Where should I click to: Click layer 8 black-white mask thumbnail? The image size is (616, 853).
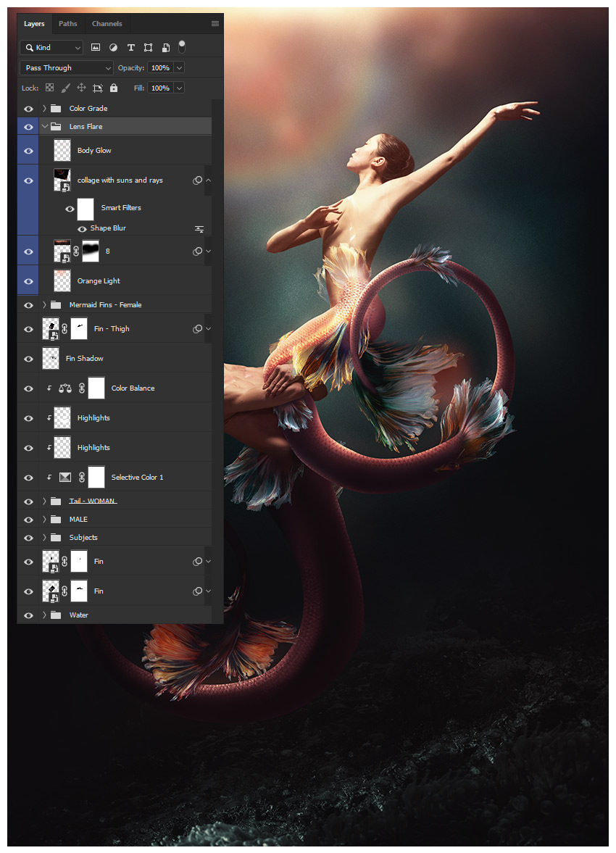(x=91, y=251)
